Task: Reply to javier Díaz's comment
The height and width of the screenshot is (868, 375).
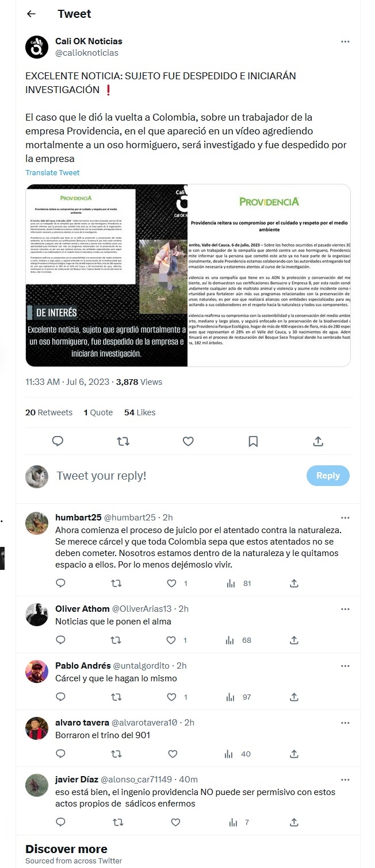Action: [60, 822]
